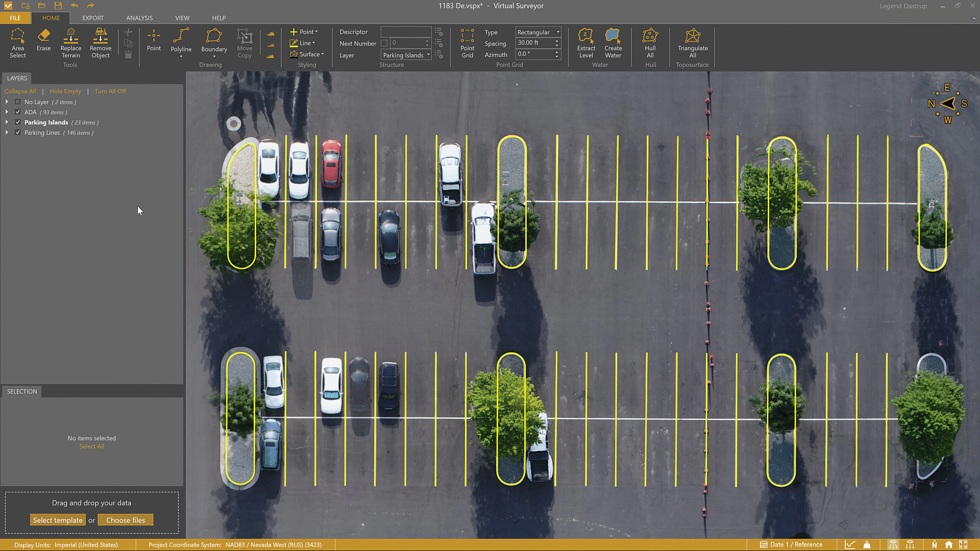Uncheck the ADA layer visibility checkbox
The image size is (980, 551).
pyautogui.click(x=18, y=112)
